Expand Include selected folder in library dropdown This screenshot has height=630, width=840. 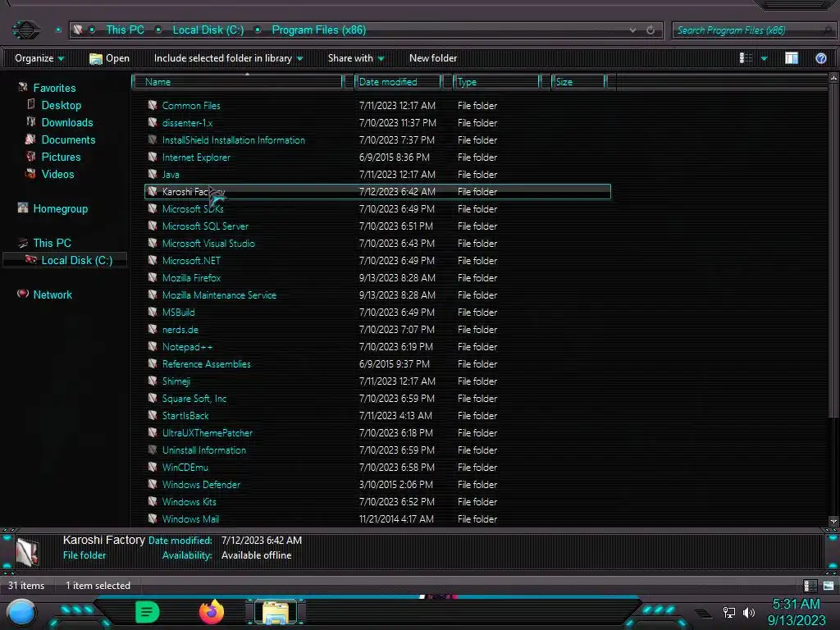(x=228, y=58)
